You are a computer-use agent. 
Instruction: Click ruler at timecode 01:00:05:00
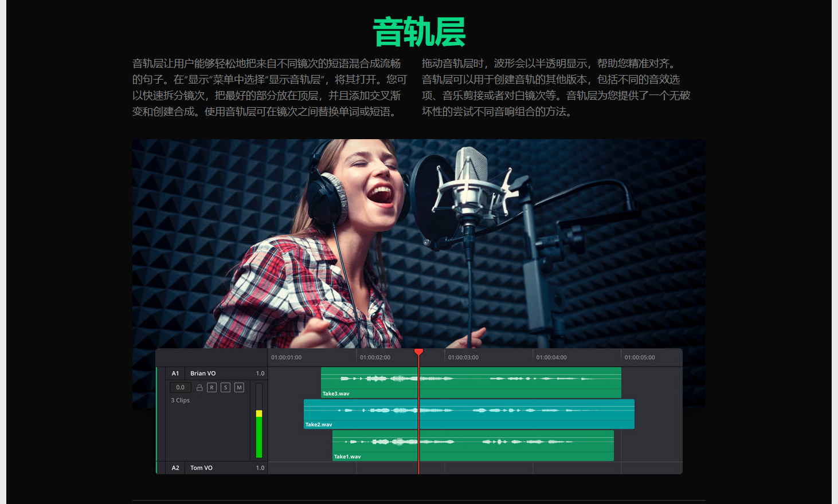pyautogui.click(x=639, y=357)
